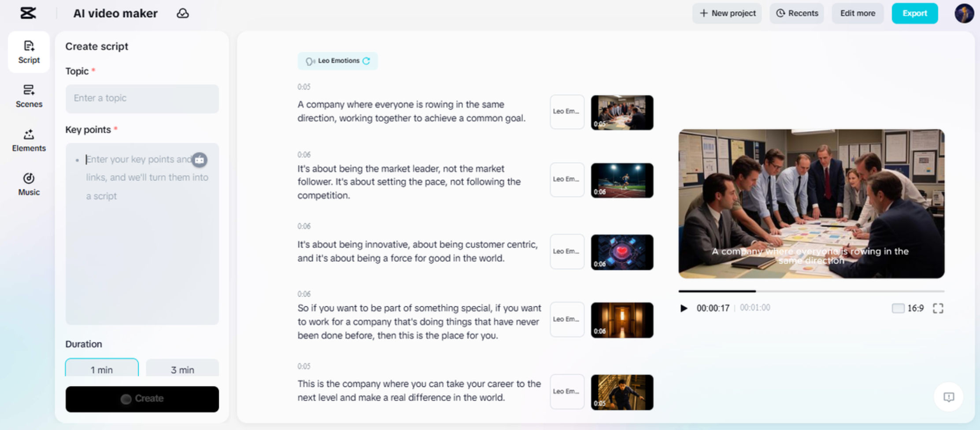980x430 pixels.
Task: Open the Elements tab in sidebar
Action: 29,140
